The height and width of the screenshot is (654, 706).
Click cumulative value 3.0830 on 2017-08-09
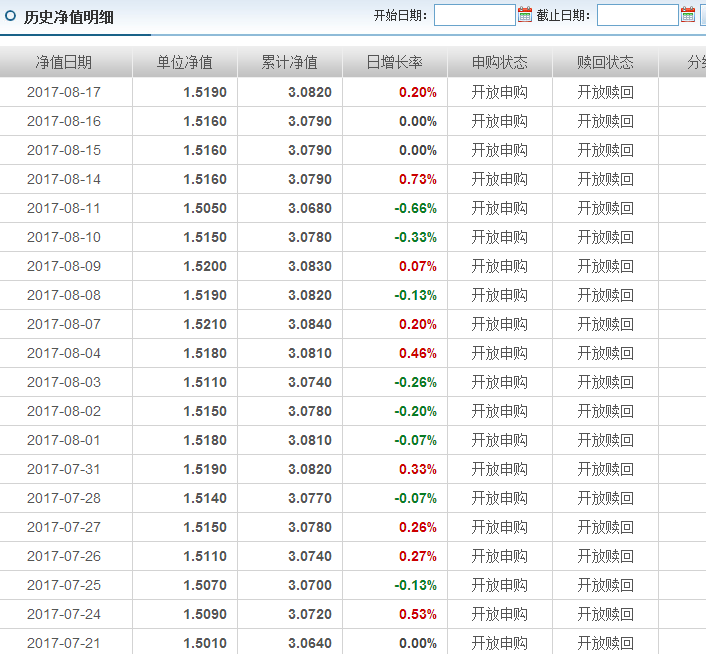[310, 266]
